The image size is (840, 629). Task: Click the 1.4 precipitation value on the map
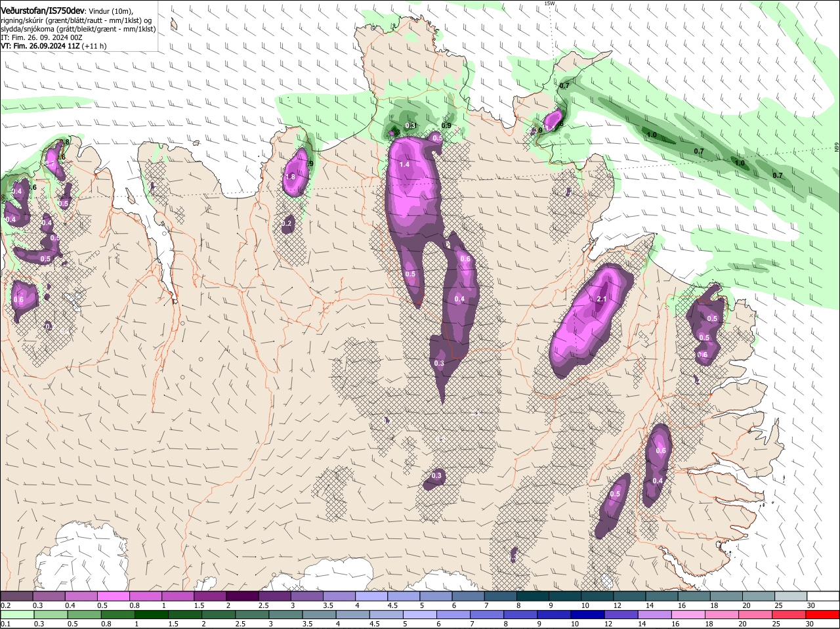click(404, 164)
